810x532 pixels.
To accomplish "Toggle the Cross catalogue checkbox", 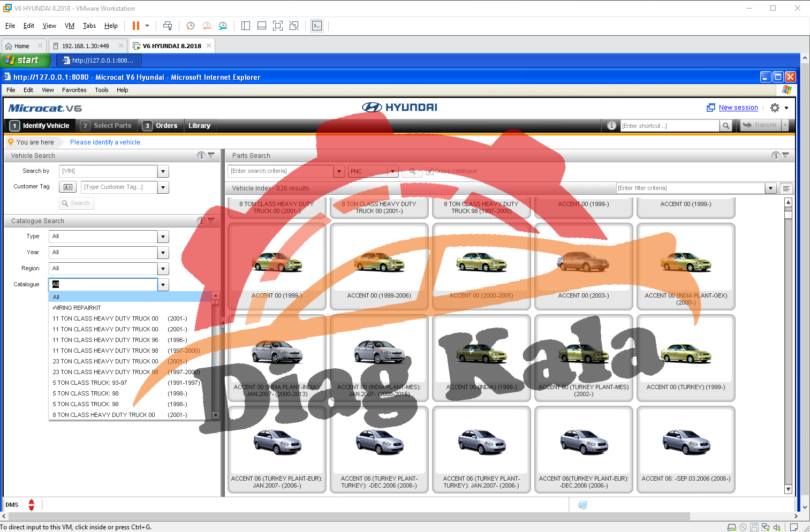I will pos(429,171).
